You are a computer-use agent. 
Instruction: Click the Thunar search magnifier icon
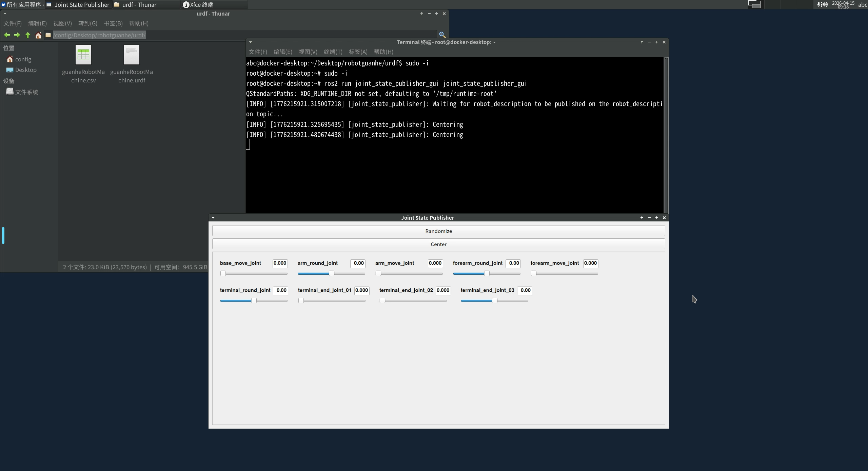click(x=442, y=35)
